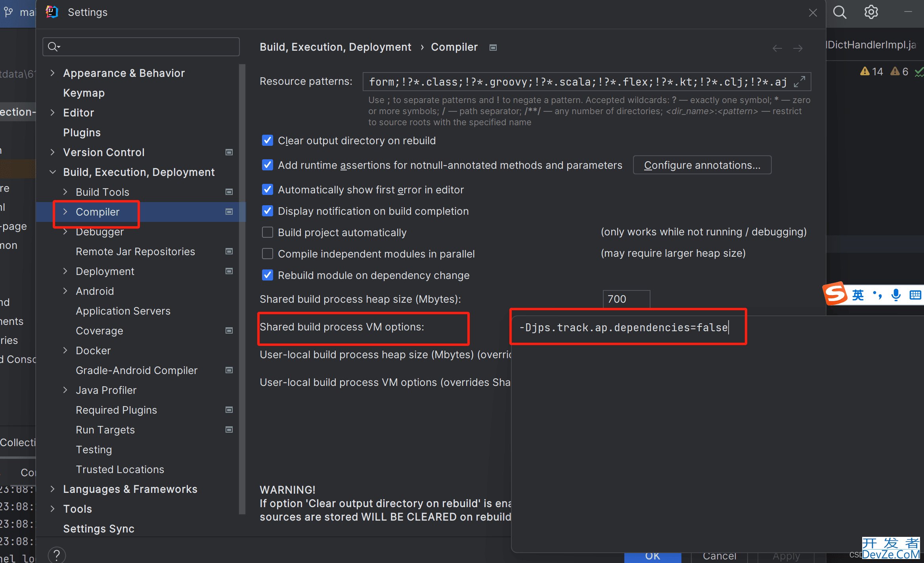
Task: Expand Appearance & Behavior section
Action: tap(52, 73)
